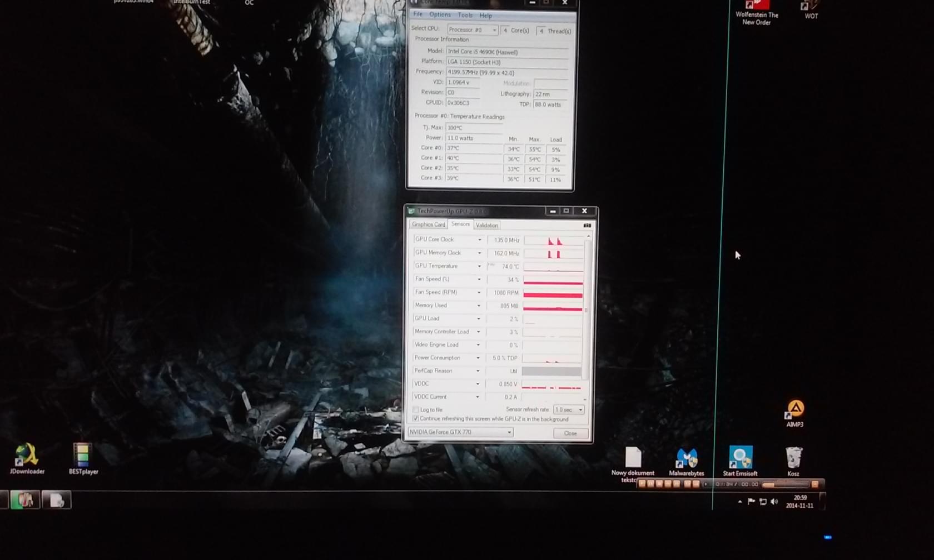The height and width of the screenshot is (560, 934).
Task: Expand the VDDC Current sensor dropdown
Action: 477,397
